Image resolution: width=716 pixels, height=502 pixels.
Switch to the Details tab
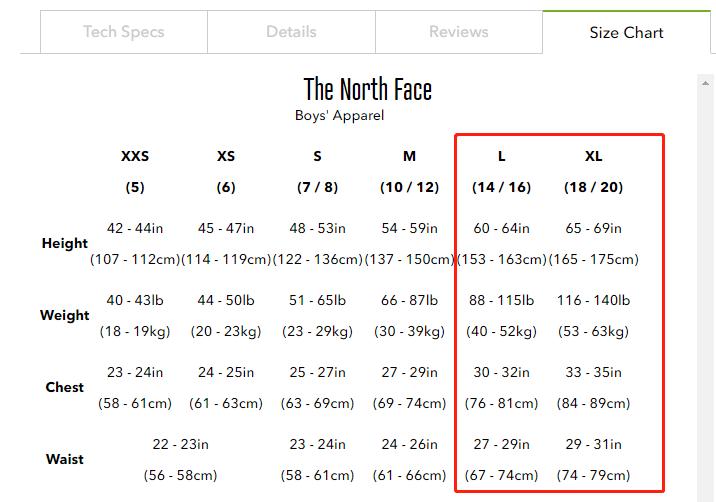point(291,32)
